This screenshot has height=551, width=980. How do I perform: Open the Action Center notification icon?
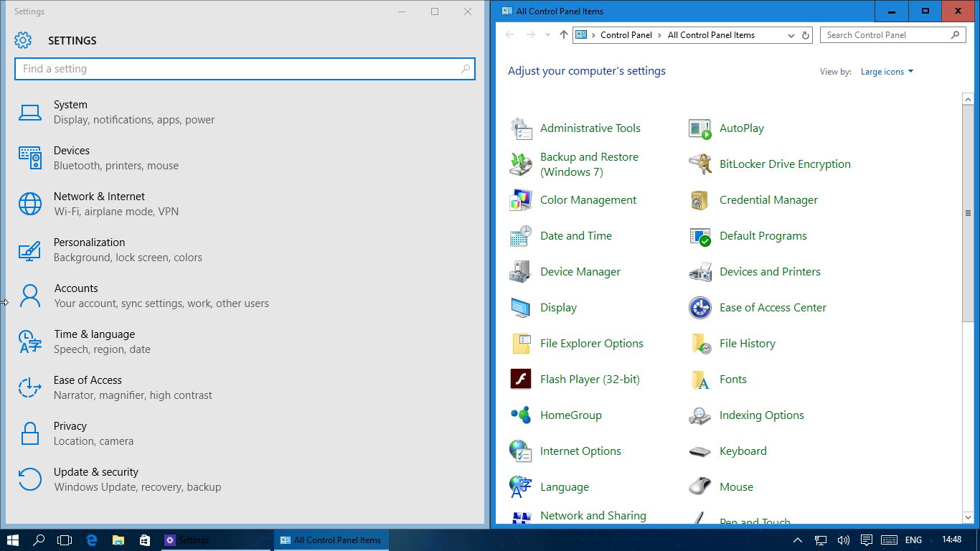click(x=866, y=540)
